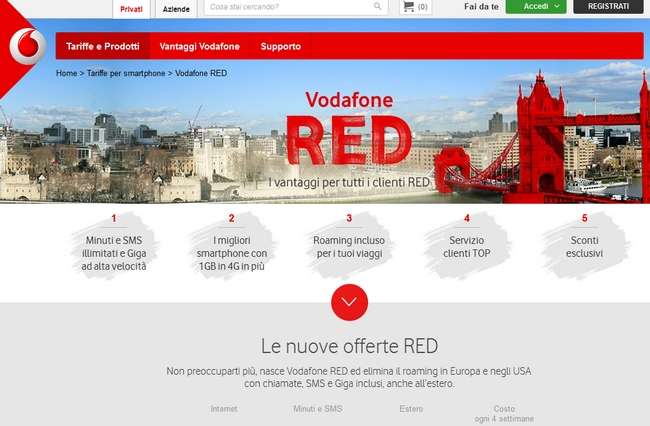Click the Minuti e SMS column header

pos(318,409)
